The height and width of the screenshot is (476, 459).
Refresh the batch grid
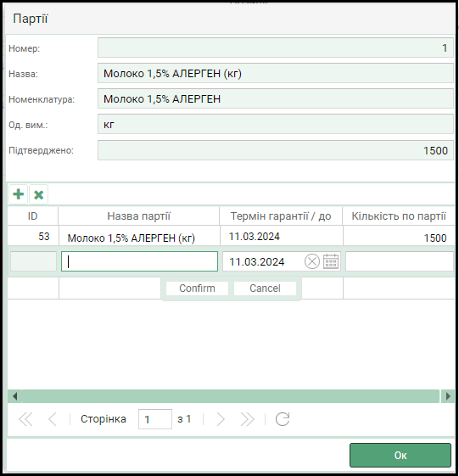pos(283,419)
